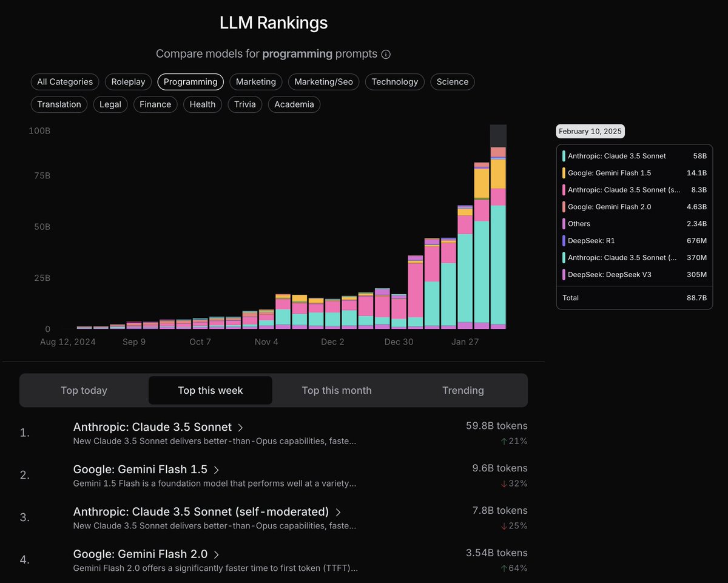Click Gemini Flash 2.0 description text

[215, 568]
